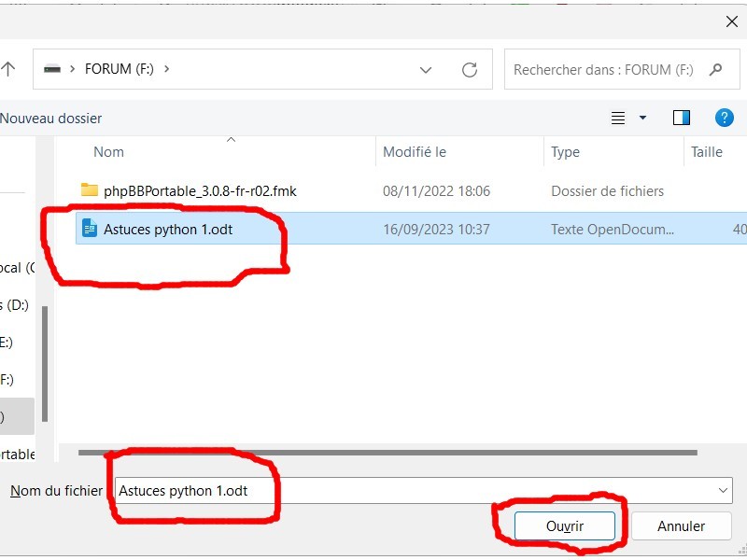Viewport: 747px width, 560px height.
Task: Click the refresh button in address bar
Action: point(470,69)
